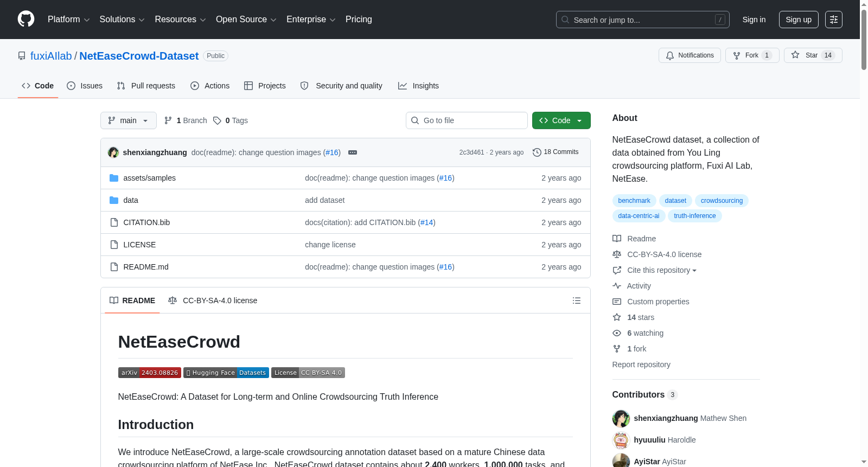View the 14 stars link
The image size is (868, 467).
pos(634,317)
